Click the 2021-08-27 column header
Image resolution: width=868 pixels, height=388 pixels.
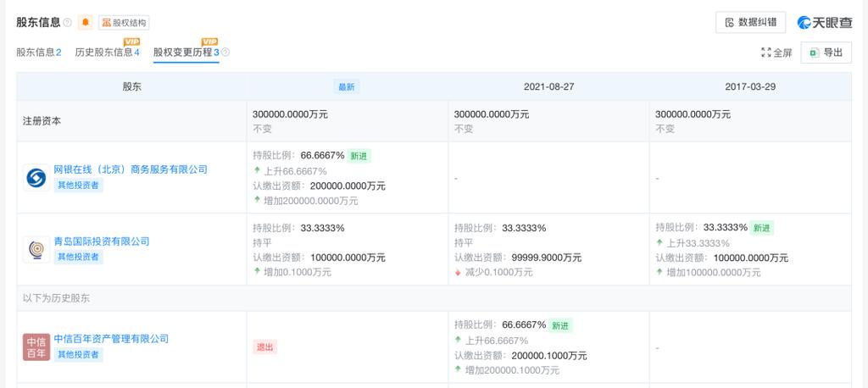tap(548, 87)
